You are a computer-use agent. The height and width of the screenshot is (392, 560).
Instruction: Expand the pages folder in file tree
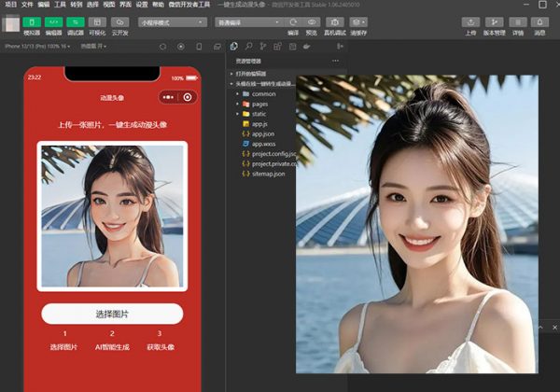[259, 104]
